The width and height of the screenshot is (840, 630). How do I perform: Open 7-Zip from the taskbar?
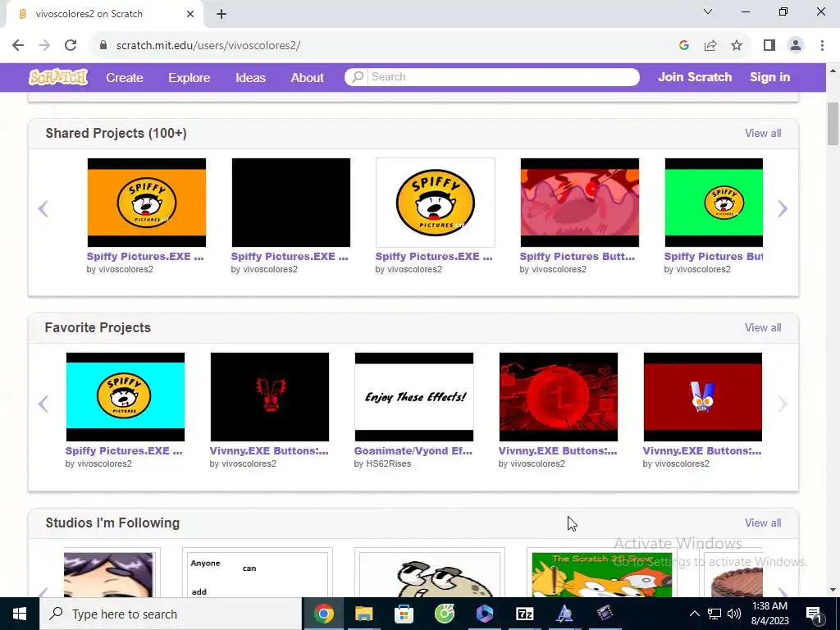point(524,614)
